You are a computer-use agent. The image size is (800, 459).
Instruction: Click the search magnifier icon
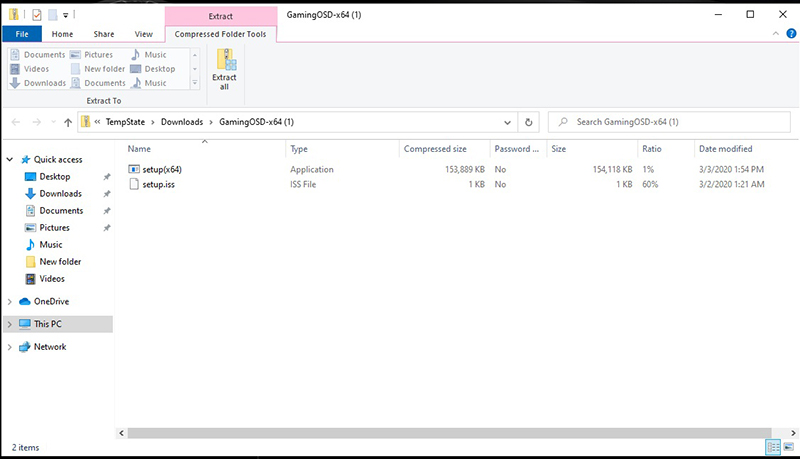563,122
